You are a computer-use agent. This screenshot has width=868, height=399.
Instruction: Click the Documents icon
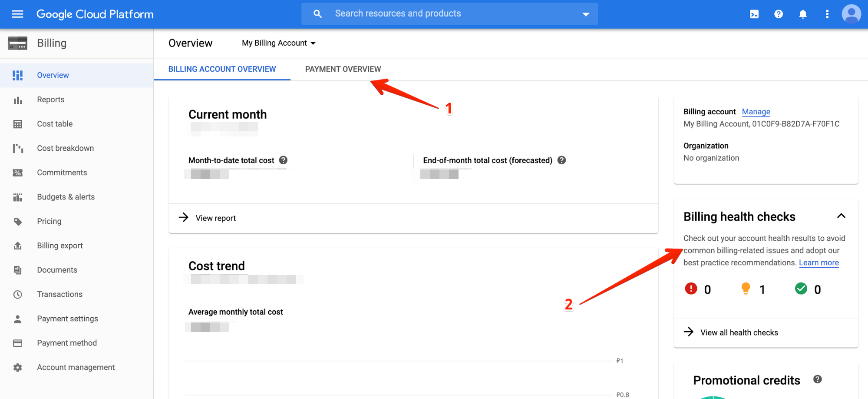tap(18, 270)
